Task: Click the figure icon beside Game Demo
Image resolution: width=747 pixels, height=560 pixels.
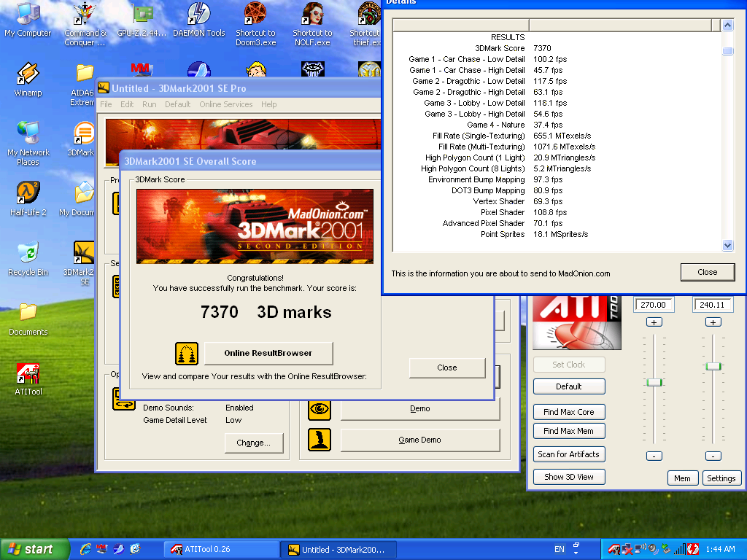Action: click(x=320, y=440)
